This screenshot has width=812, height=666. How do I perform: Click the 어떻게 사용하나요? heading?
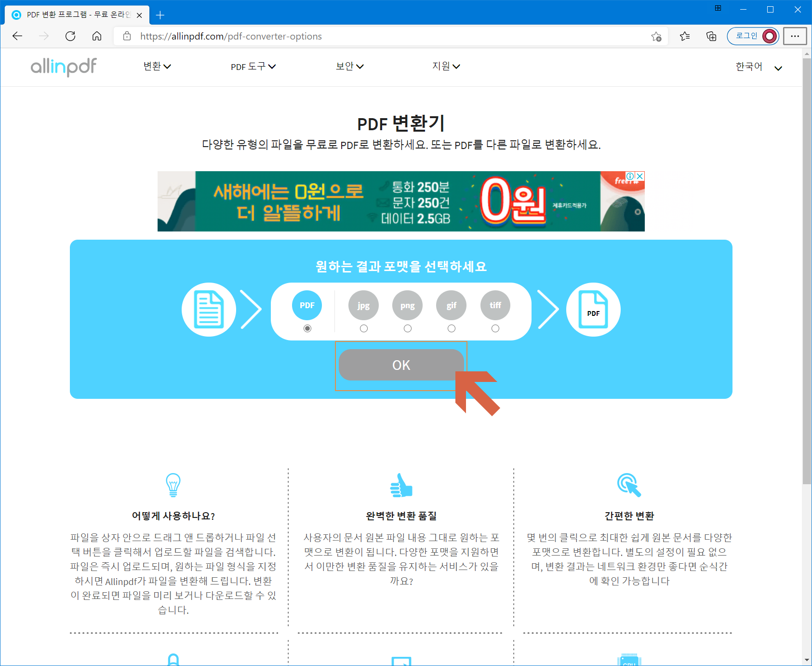click(x=173, y=516)
